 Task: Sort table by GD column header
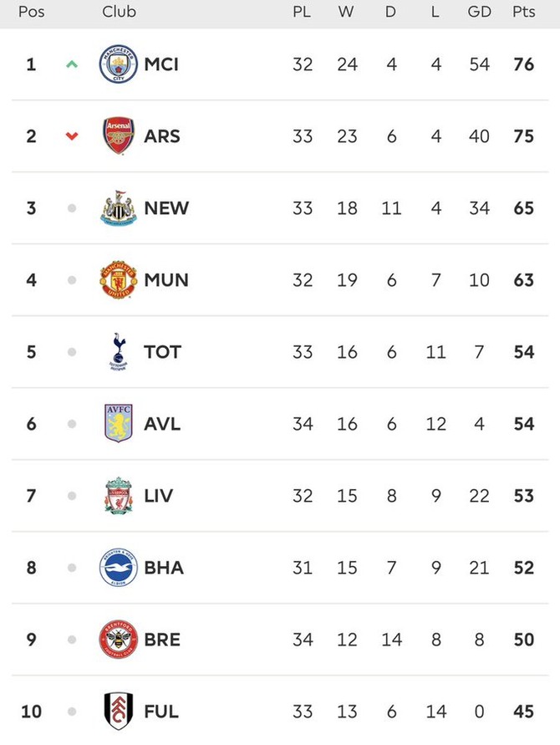479,12
